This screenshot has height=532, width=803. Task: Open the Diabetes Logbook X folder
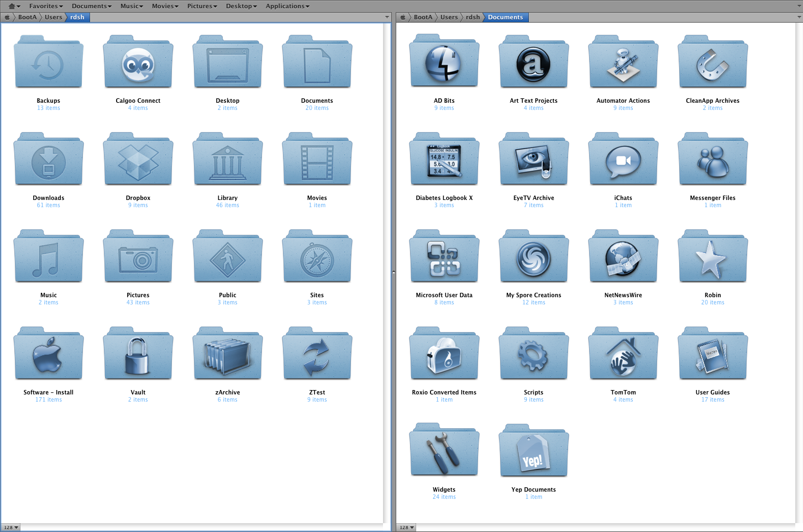(x=444, y=159)
